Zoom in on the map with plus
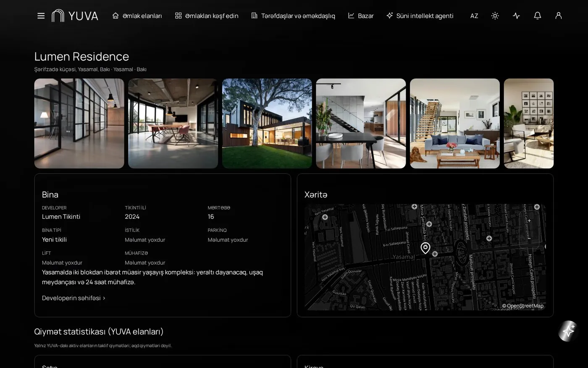Image resolution: width=588 pixels, height=368 pixels. [x=529, y=220]
